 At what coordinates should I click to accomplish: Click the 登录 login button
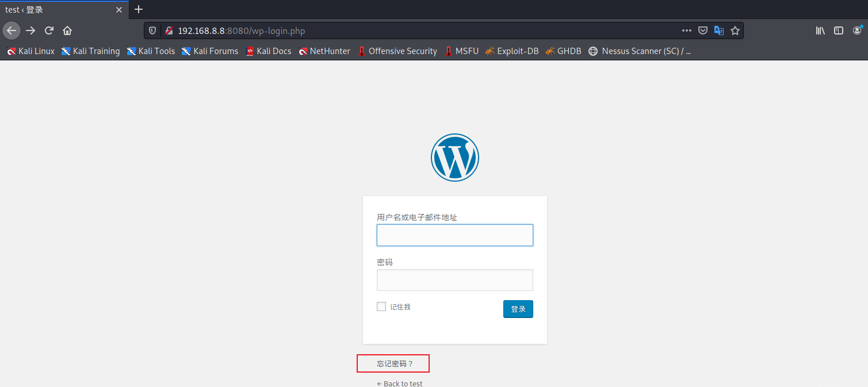click(x=518, y=309)
